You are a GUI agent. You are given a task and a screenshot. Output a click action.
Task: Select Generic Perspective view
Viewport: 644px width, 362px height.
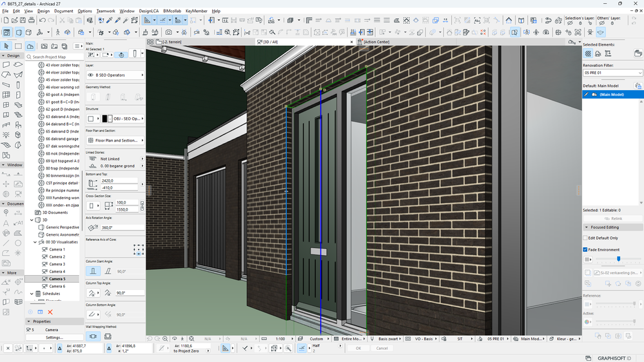coord(62,227)
